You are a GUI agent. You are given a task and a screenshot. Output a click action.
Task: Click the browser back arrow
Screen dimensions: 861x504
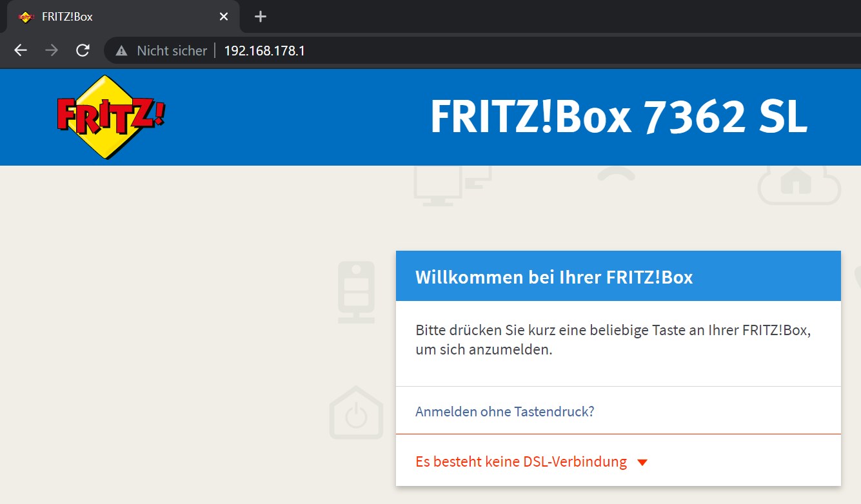tap(21, 50)
